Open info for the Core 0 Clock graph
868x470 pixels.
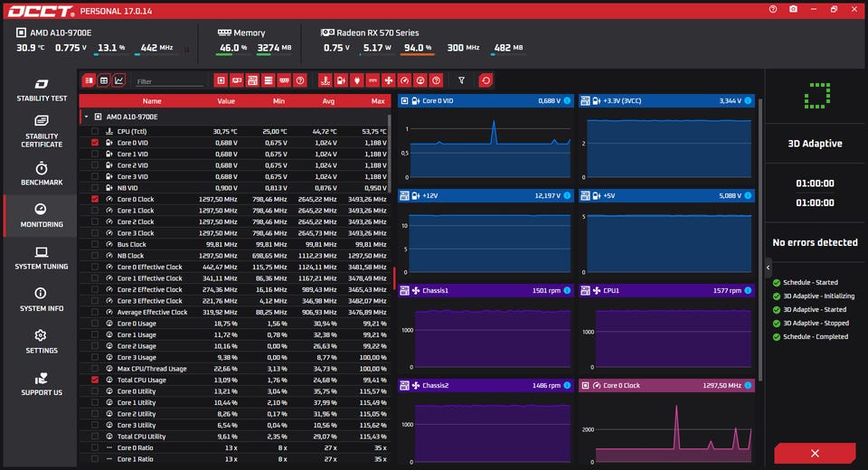748,385
